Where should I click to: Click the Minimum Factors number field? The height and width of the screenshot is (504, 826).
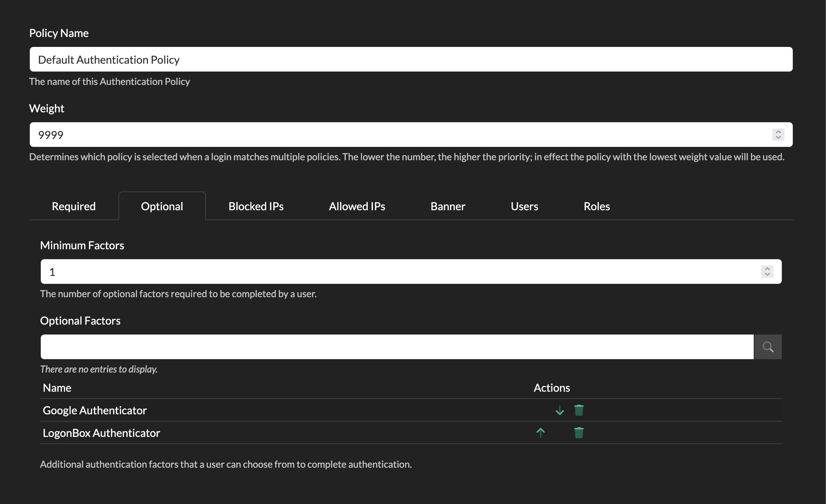click(x=394, y=272)
